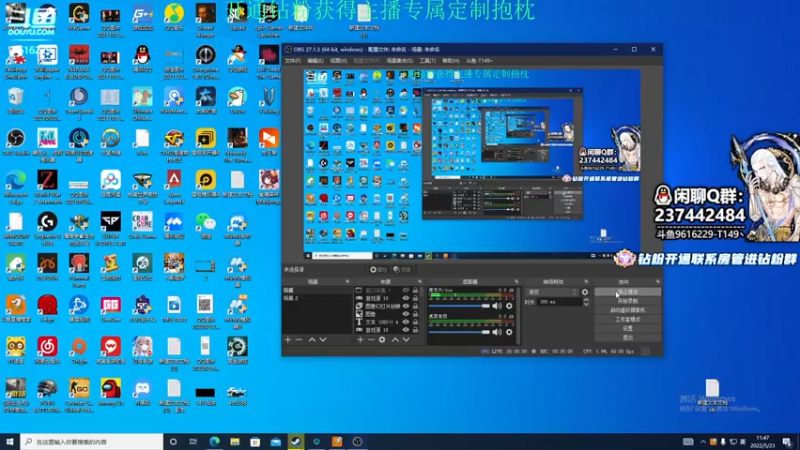The image size is (800, 450).
Task: Enable 工作室模式 studio mode
Action: [628, 319]
